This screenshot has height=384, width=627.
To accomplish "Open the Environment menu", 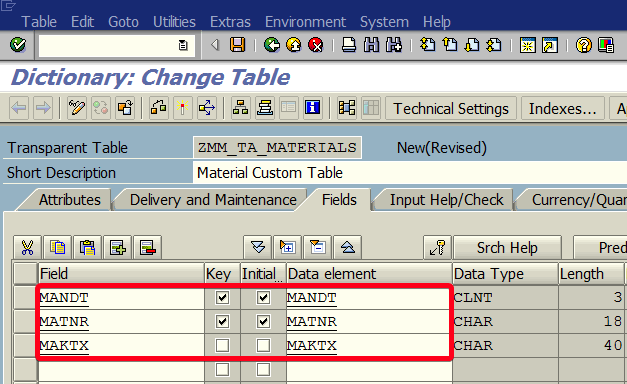I will [x=305, y=22].
